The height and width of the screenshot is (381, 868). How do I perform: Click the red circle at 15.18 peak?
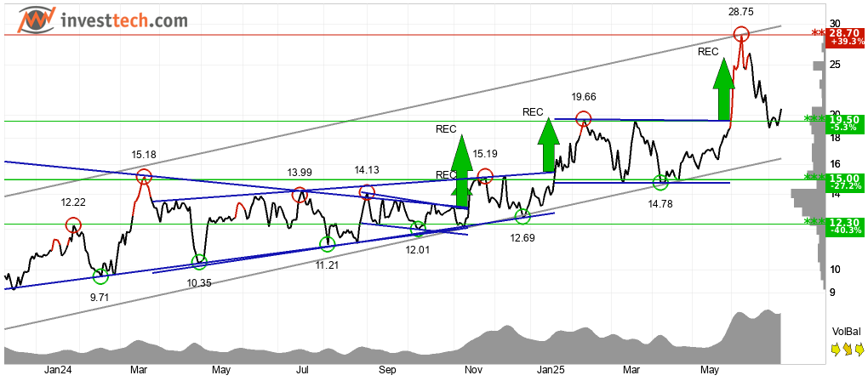[x=144, y=176]
